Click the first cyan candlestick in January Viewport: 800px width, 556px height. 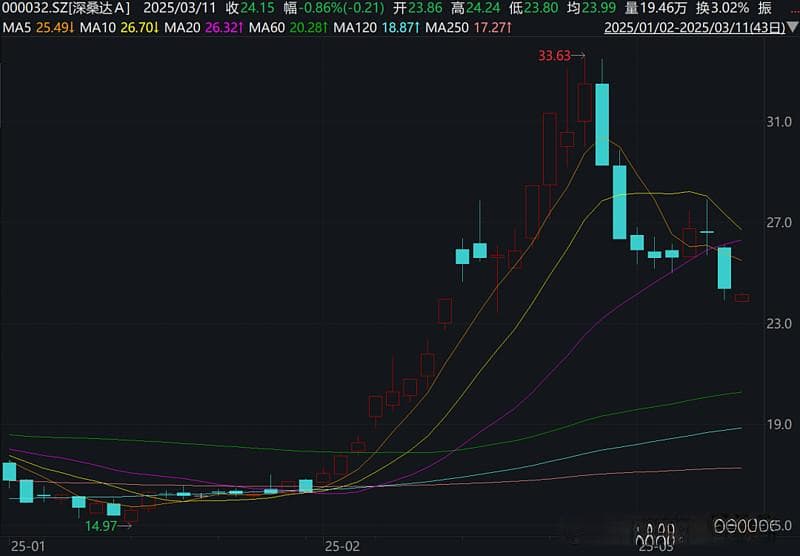click(x=9, y=472)
